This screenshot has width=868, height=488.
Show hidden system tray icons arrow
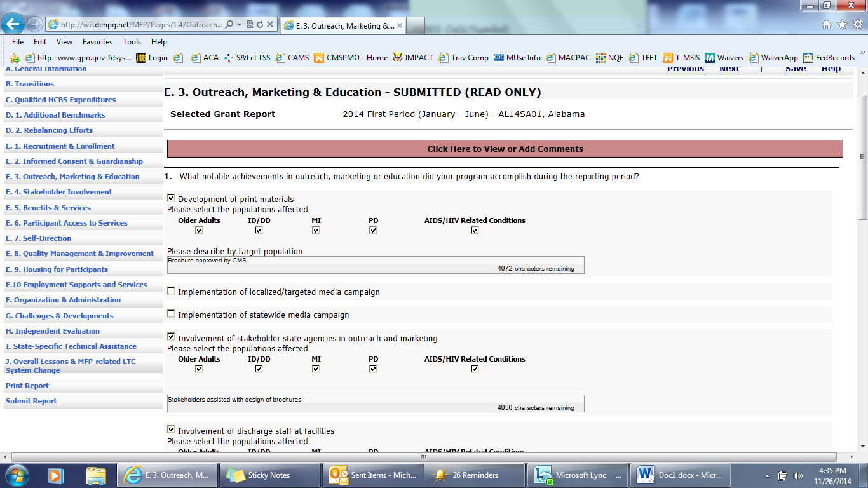[x=768, y=475]
